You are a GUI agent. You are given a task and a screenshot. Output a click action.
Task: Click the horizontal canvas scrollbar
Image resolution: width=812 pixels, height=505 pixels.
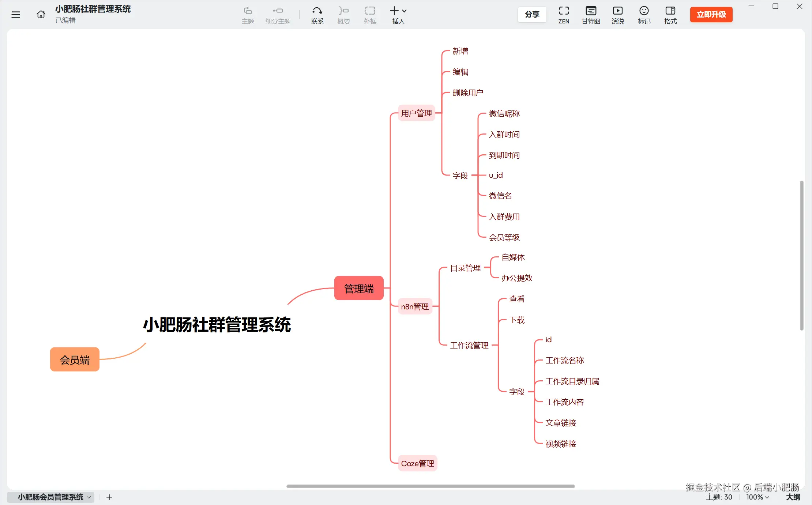click(x=430, y=486)
